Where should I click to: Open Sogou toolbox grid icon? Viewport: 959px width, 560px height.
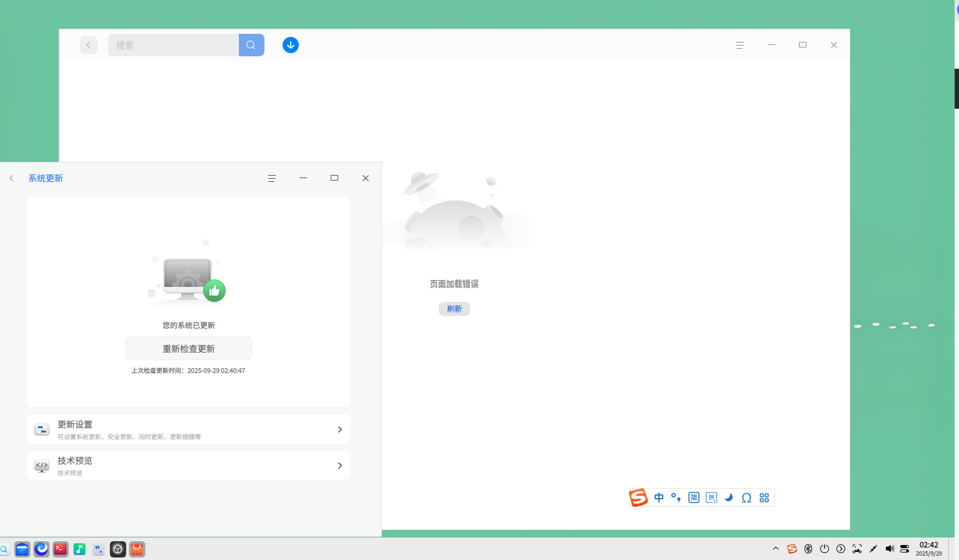764,497
